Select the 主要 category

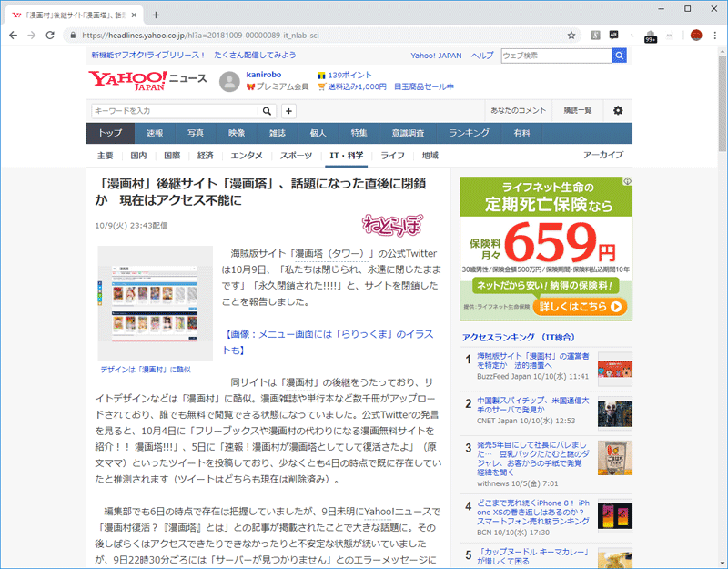(x=106, y=156)
